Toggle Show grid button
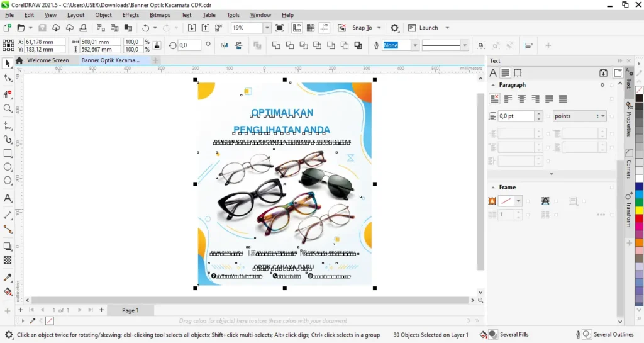The height and width of the screenshot is (343, 644). pos(311,28)
